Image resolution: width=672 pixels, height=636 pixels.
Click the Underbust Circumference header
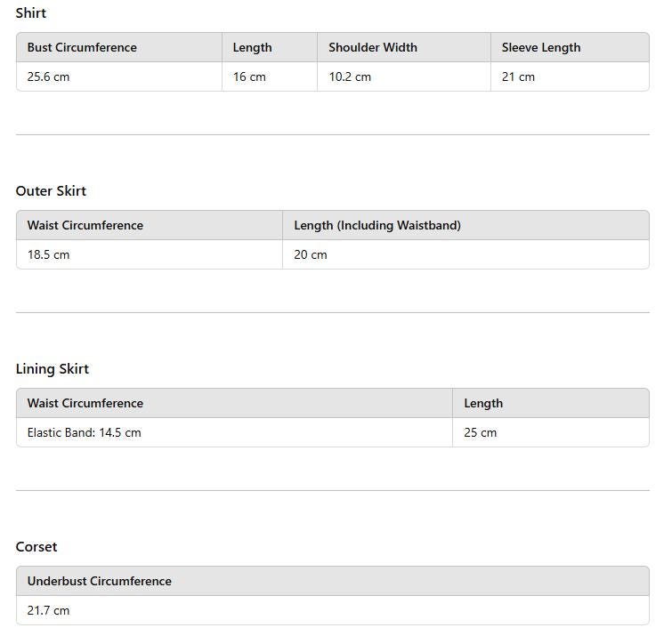(99, 582)
